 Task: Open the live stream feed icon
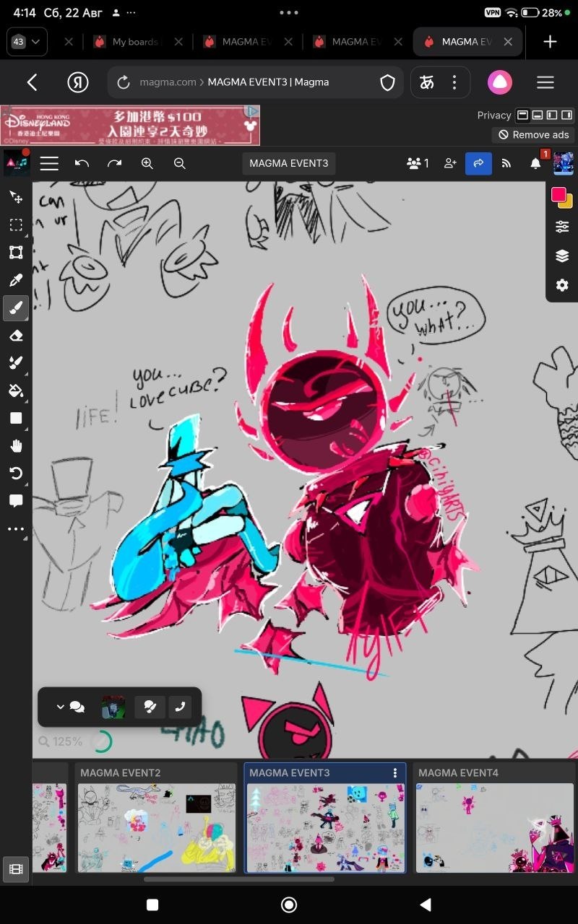point(506,164)
